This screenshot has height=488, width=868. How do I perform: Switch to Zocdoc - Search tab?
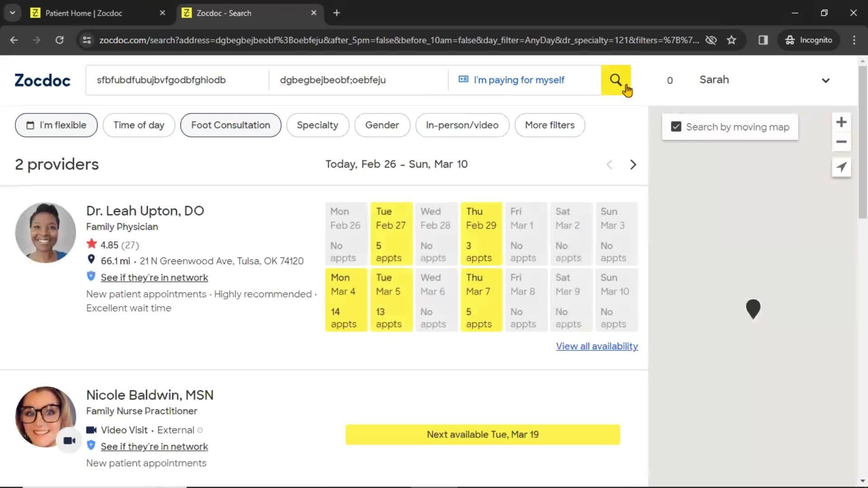pos(249,13)
